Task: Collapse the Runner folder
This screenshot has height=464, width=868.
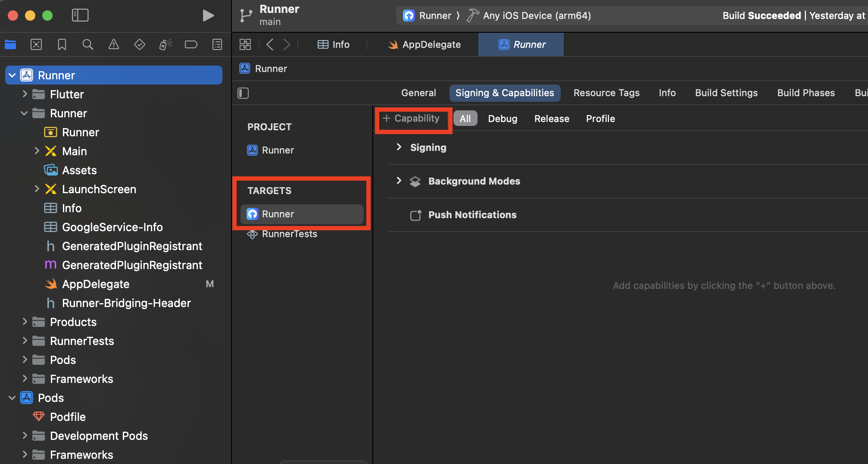Action: 25,113
